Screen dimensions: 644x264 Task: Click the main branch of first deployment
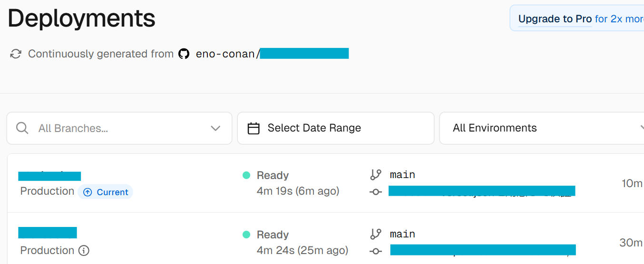pyautogui.click(x=402, y=175)
